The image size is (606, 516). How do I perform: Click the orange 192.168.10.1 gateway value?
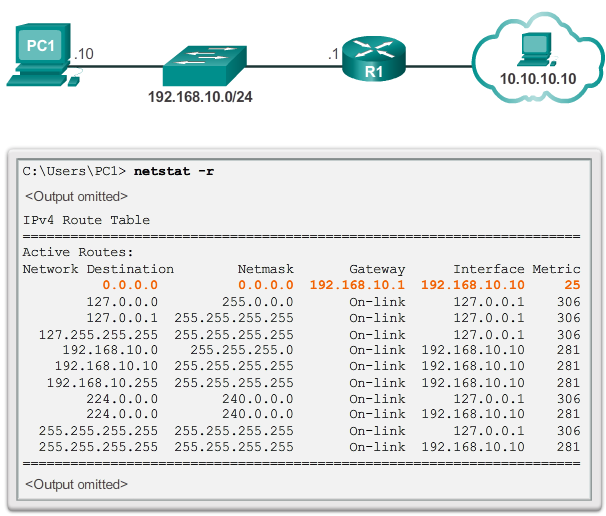click(x=357, y=285)
